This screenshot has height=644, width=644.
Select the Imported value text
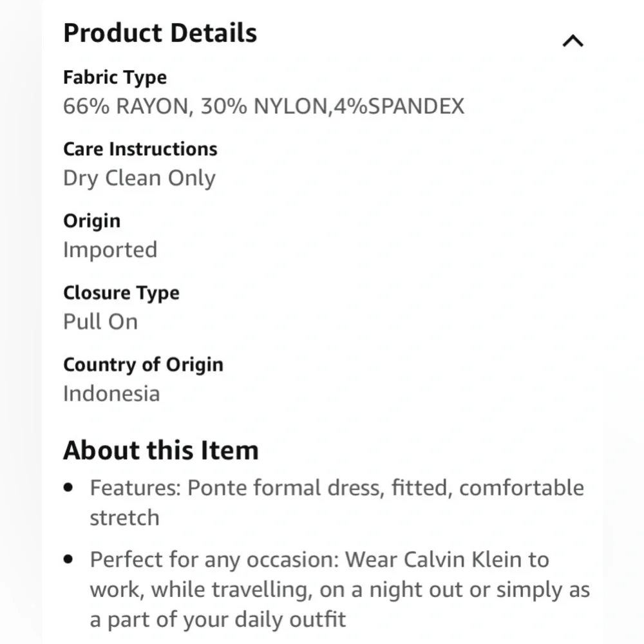click(x=110, y=250)
